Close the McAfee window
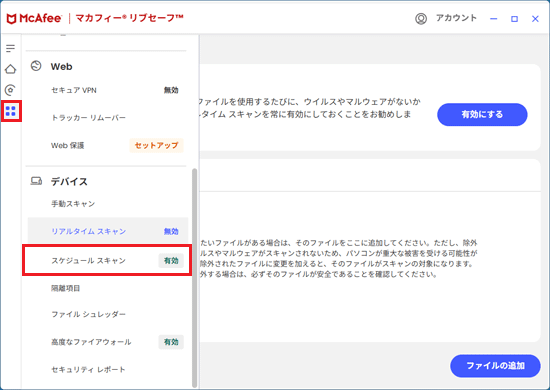Viewport: 550px width, 390px height. [535, 19]
